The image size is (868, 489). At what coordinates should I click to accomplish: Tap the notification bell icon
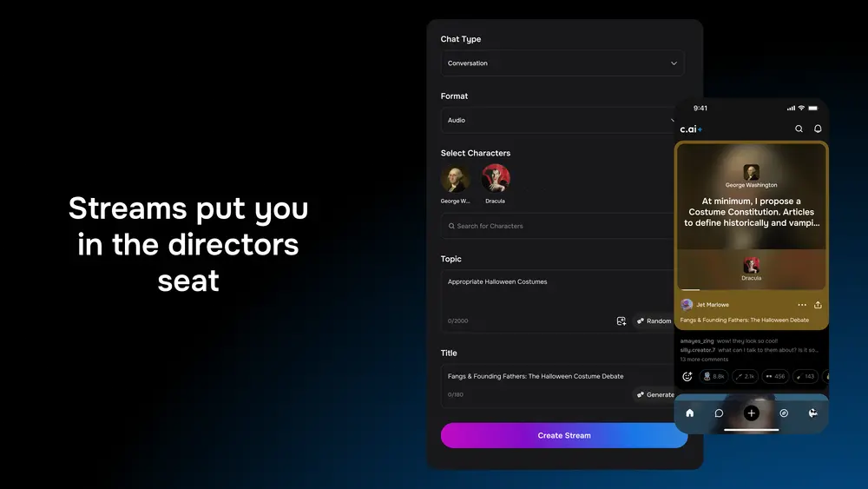click(x=818, y=129)
